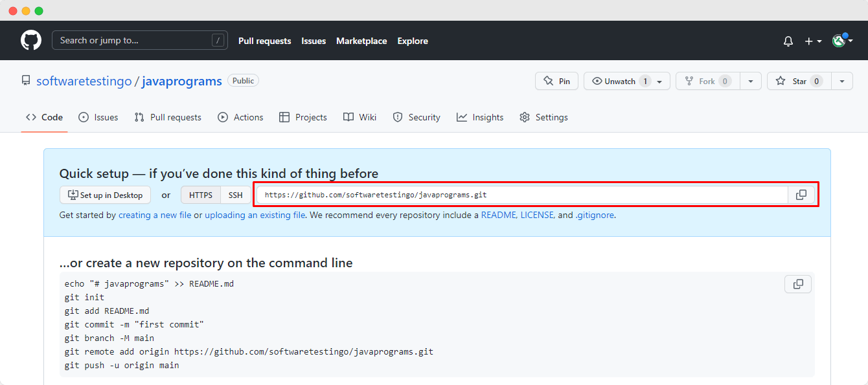Open Explore in top navigation

(413, 41)
